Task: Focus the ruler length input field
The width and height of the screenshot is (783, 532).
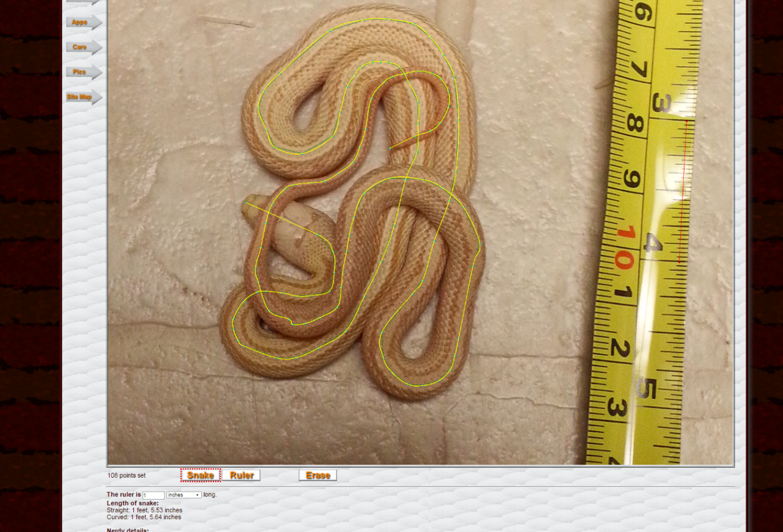Action: pos(153,495)
